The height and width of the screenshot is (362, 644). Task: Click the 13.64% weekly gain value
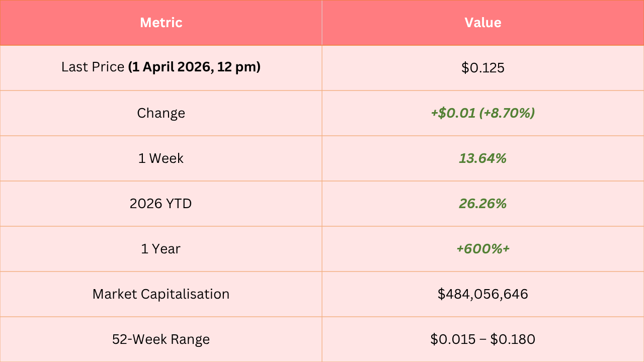click(x=483, y=158)
